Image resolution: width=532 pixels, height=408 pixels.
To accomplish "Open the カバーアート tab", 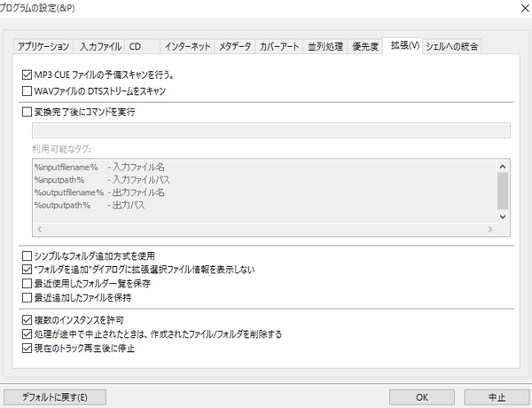I will click(279, 46).
